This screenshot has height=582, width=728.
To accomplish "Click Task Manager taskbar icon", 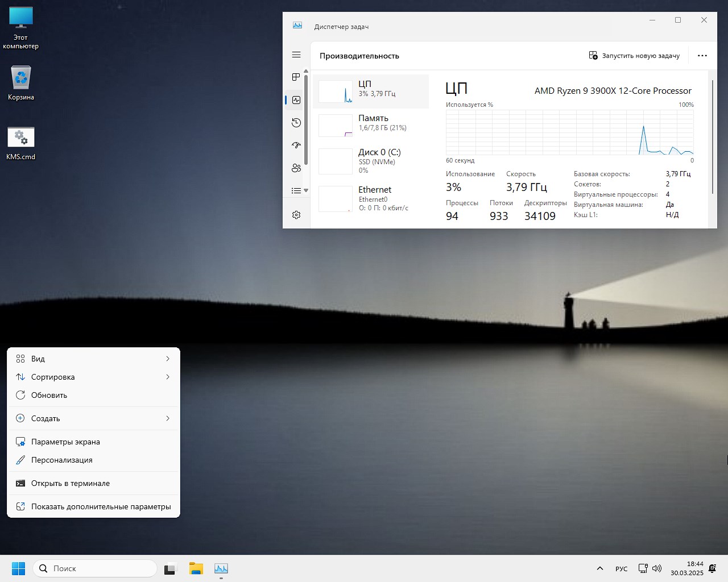I will pyautogui.click(x=221, y=568).
